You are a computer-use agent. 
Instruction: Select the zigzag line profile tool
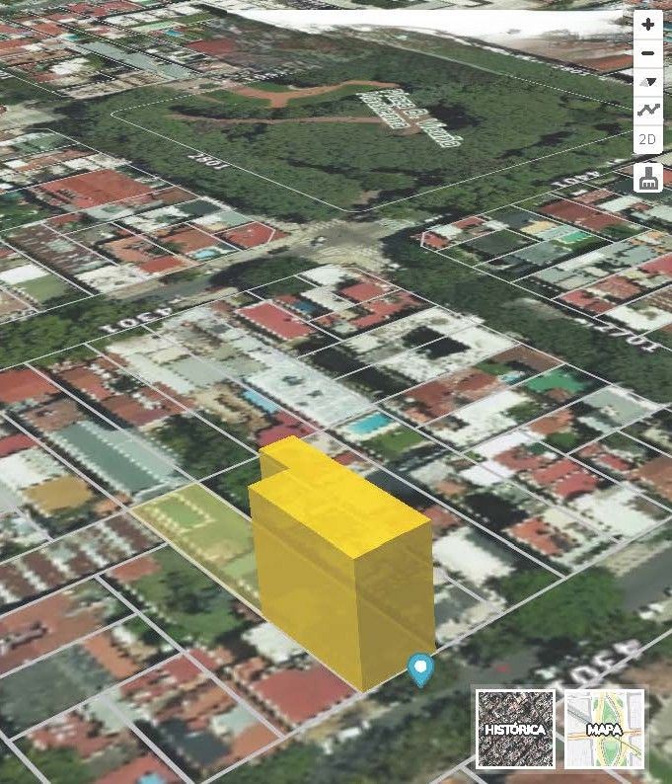647,111
